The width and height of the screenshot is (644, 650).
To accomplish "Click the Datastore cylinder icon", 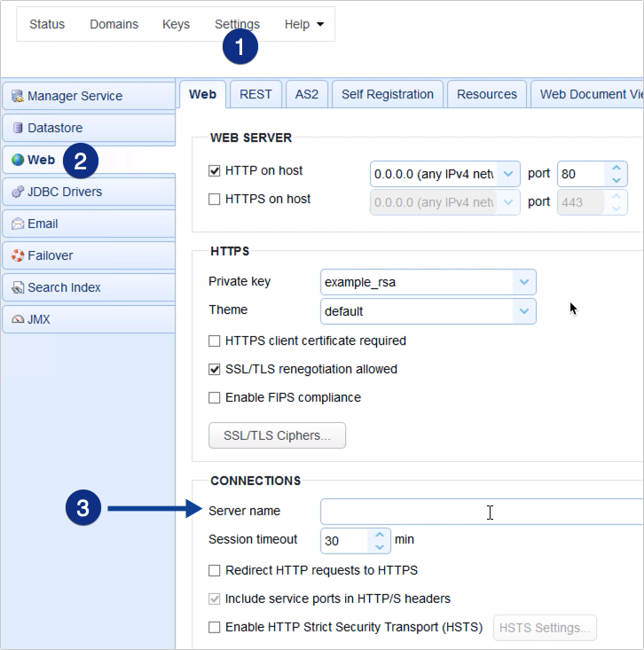I will pos(18,129).
